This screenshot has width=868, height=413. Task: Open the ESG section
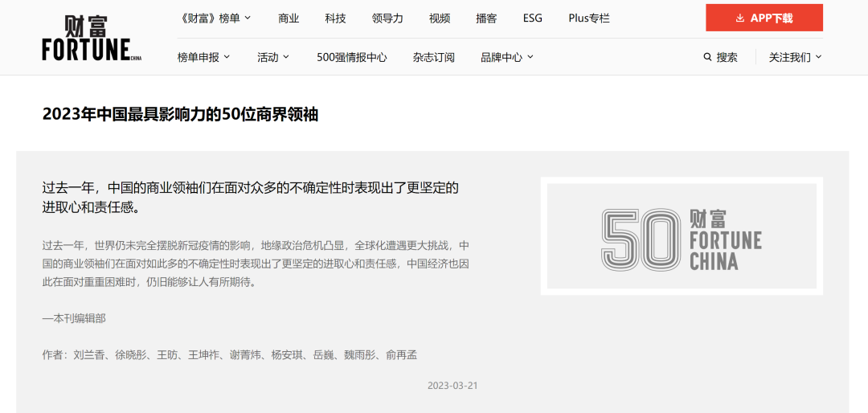533,18
